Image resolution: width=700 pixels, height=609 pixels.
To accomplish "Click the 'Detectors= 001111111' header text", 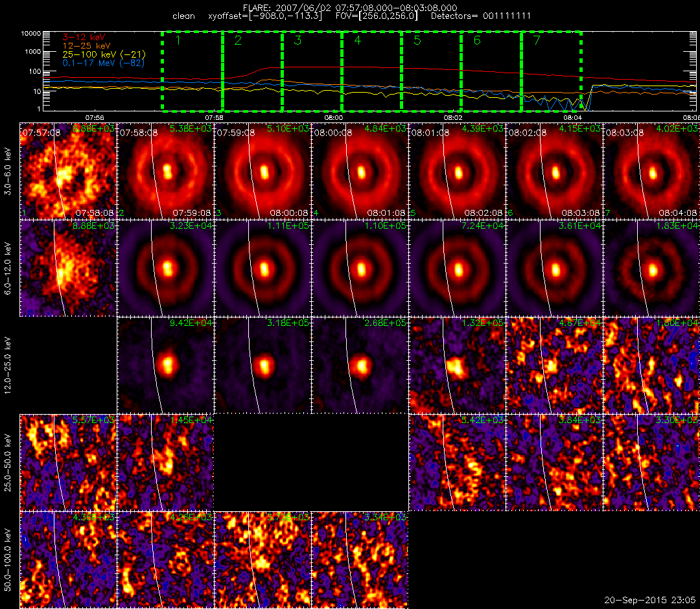I will coord(481,16).
